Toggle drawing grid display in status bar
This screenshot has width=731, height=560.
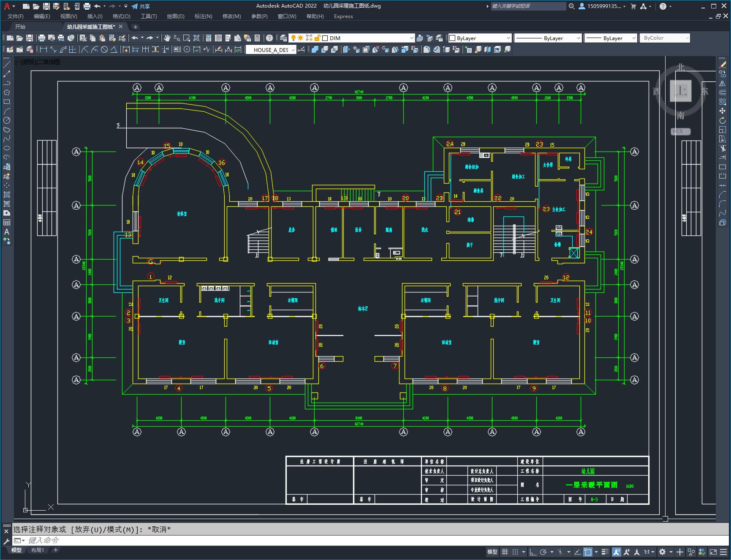click(505, 552)
